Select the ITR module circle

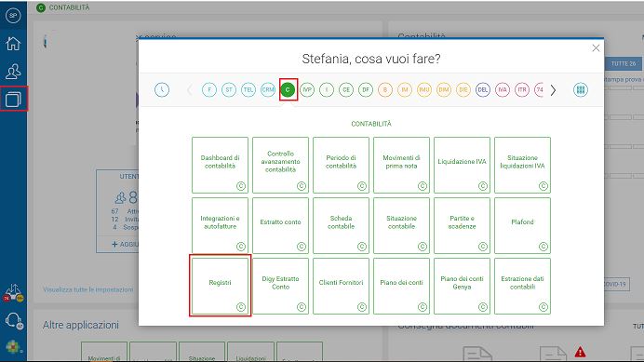coord(522,89)
